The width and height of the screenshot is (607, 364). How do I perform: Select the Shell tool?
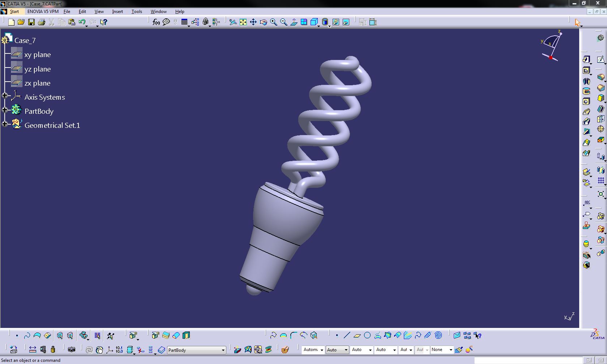point(600,109)
